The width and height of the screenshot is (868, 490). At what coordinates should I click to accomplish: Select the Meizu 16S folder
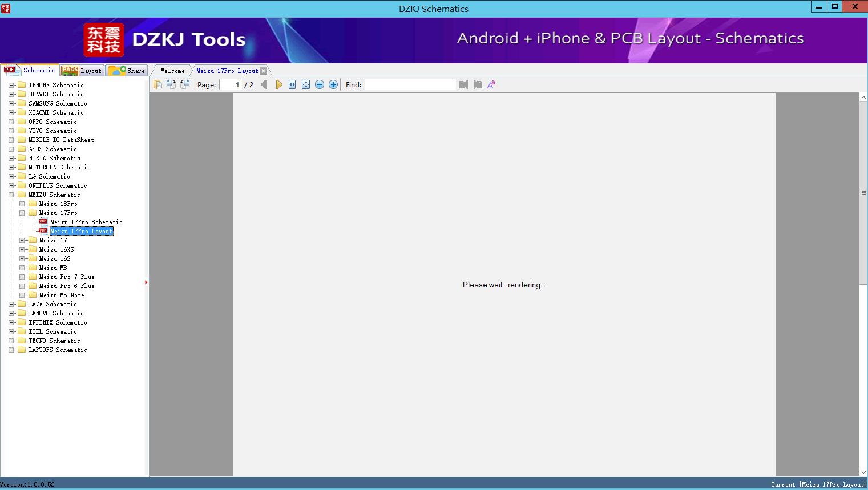pos(55,258)
